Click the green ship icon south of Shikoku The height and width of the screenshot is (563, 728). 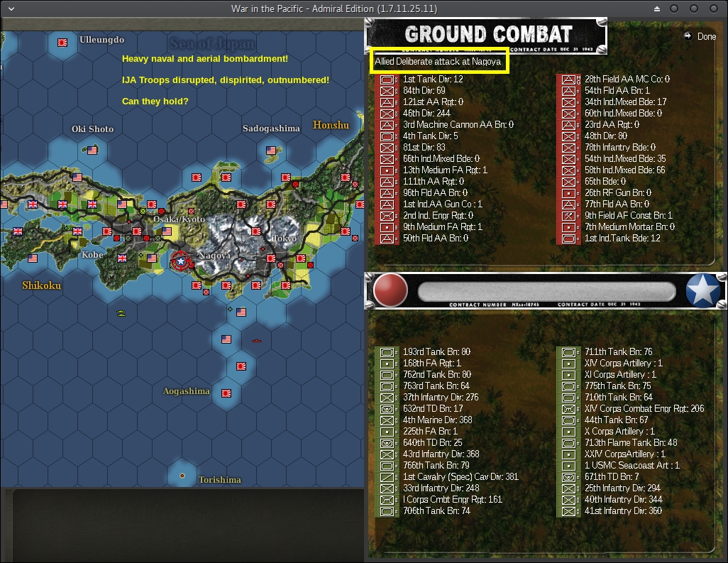tap(121, 314)
